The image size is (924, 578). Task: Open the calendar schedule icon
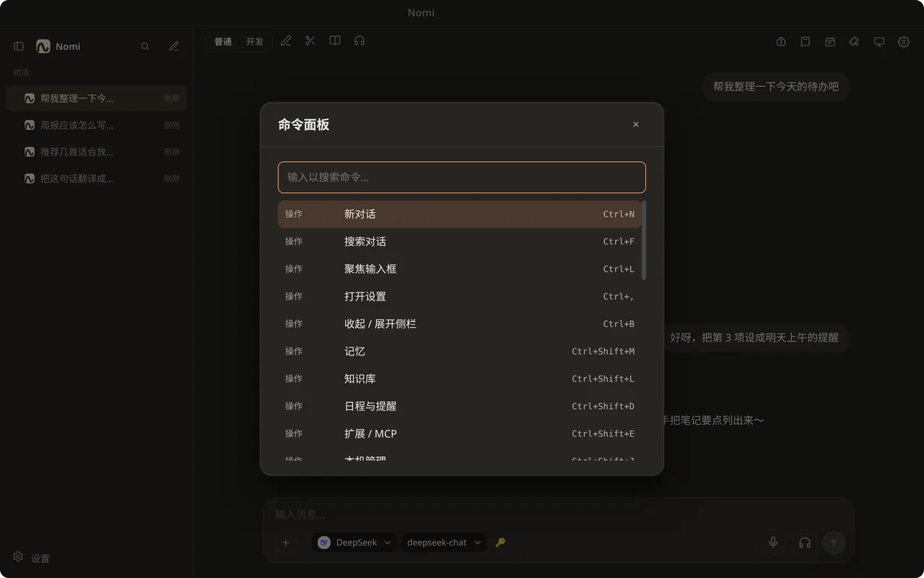click(830, 42)
